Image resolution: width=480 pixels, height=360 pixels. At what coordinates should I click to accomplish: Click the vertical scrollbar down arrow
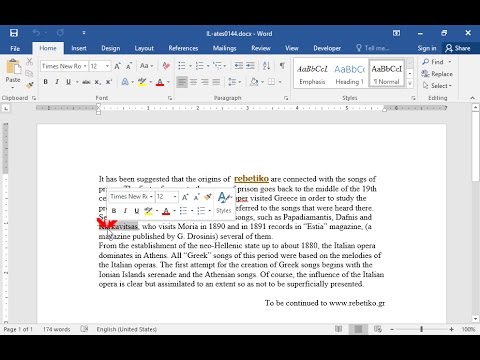point(476,319)
